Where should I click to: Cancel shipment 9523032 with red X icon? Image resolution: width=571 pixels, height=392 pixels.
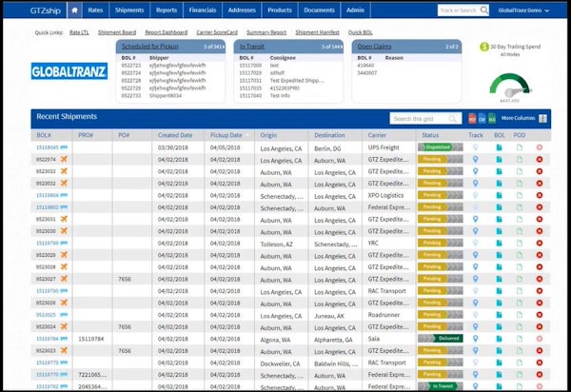click(540, 183)
